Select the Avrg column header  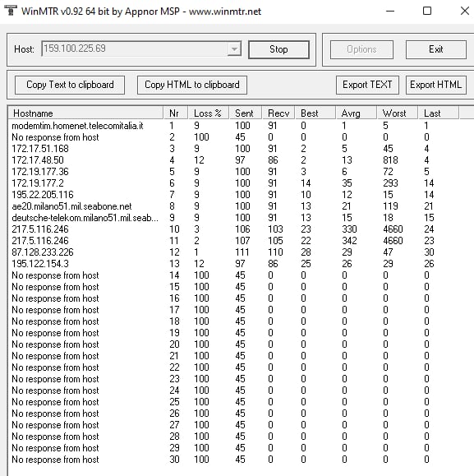pyautogui.click(x=356, y=113)
